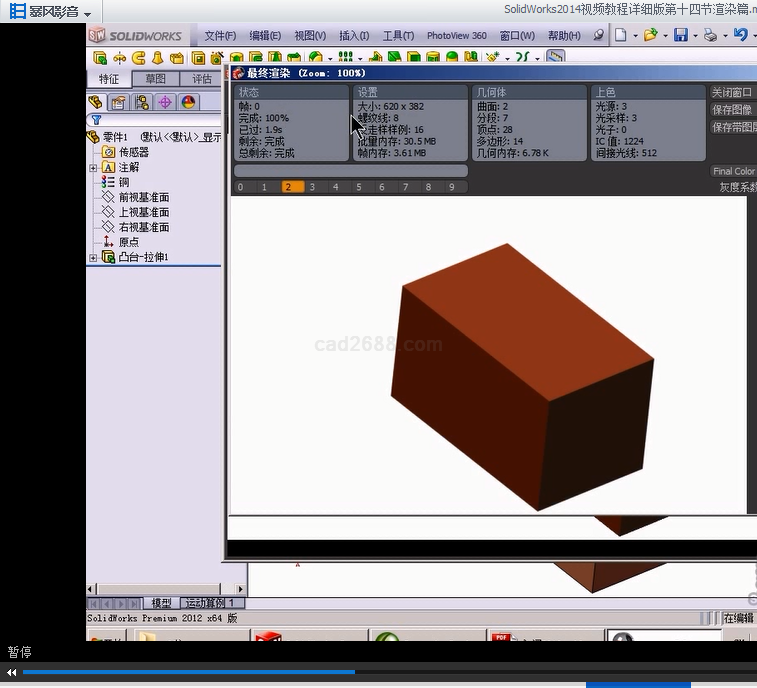The width and height of the screenshot is (757, 688).
Task: Click the Save floppy disk icon
Action: tap(680, 35)
